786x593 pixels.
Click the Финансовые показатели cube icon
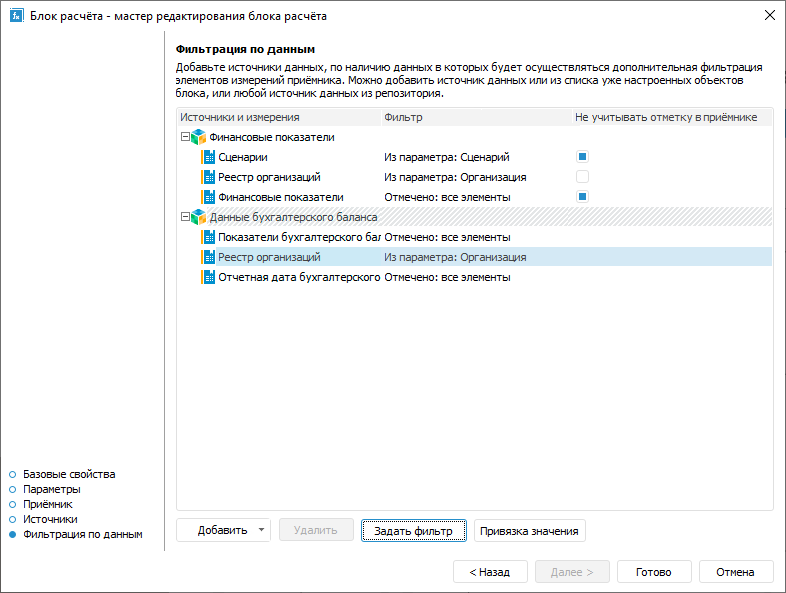pyautogui.click(x=198, y=137)
